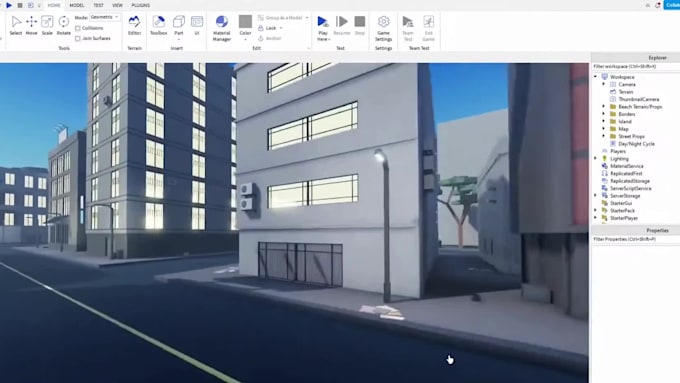This screenshot has height=383, width=680.
Task: Switch to the PLUGINS ribbon tab
Action: point(141,5)
